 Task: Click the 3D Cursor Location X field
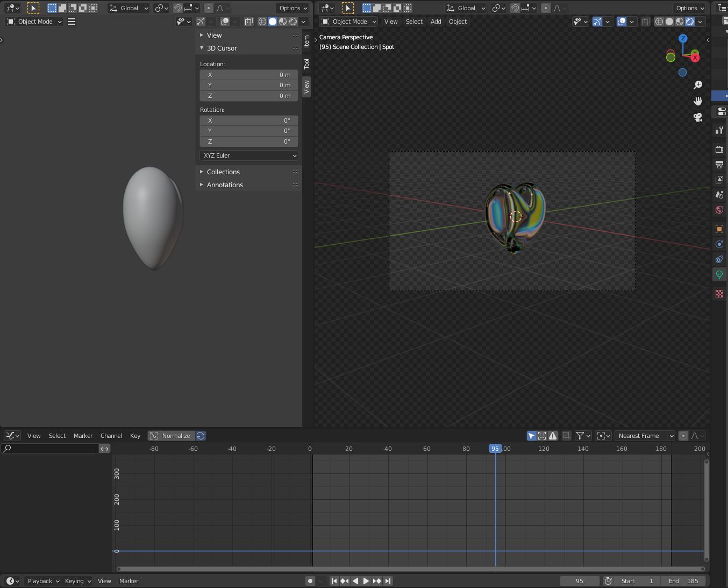click(249, 75)
